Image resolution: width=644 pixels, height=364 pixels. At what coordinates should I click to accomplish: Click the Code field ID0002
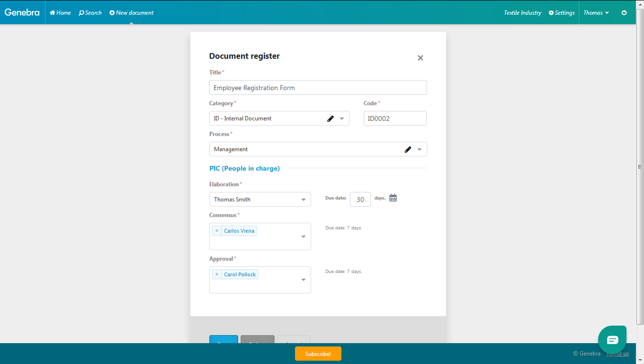[395, 118]
